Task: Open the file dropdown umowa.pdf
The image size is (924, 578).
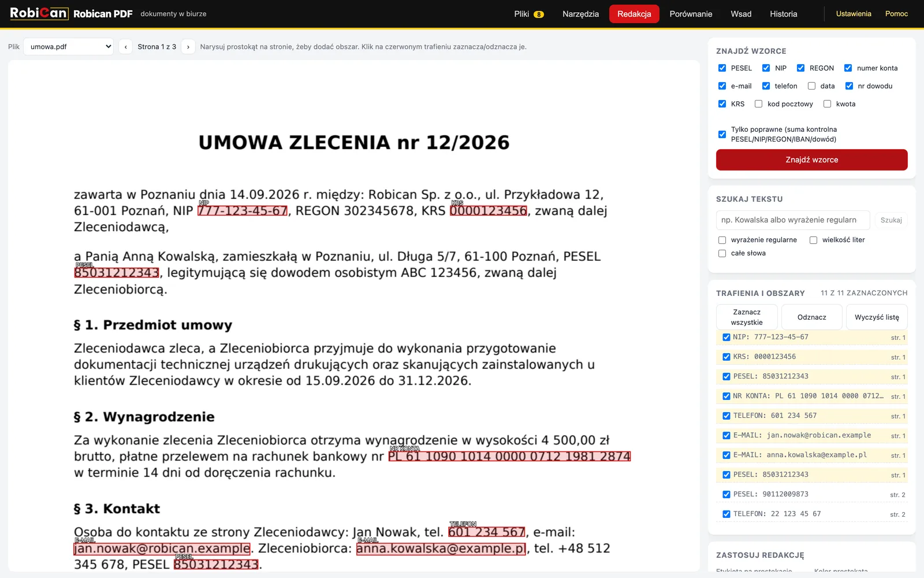Action: (68, 47)
